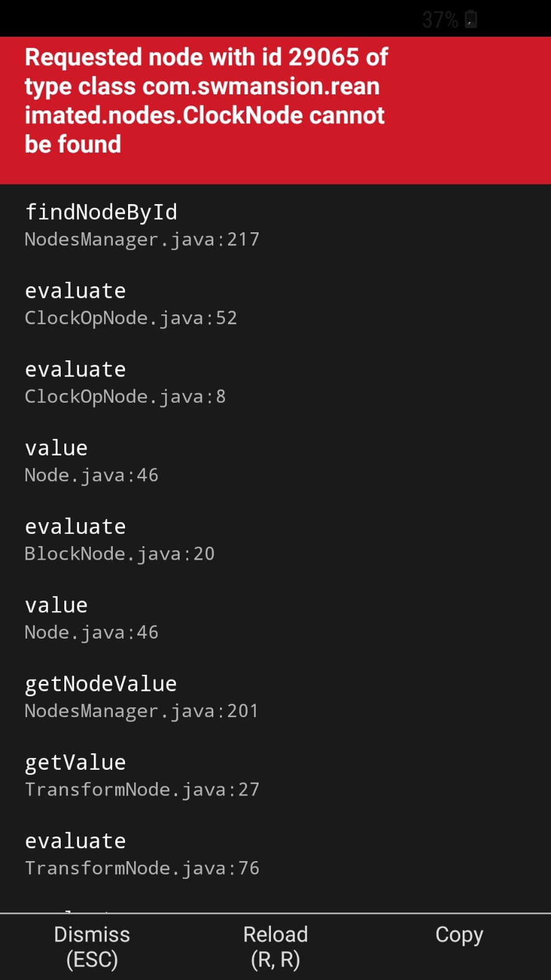Image resolution: width=551 pixels, height=980 pixels.
Task: Open the getNodeValue frame in NodesManager.java
Action: [101, 683]
